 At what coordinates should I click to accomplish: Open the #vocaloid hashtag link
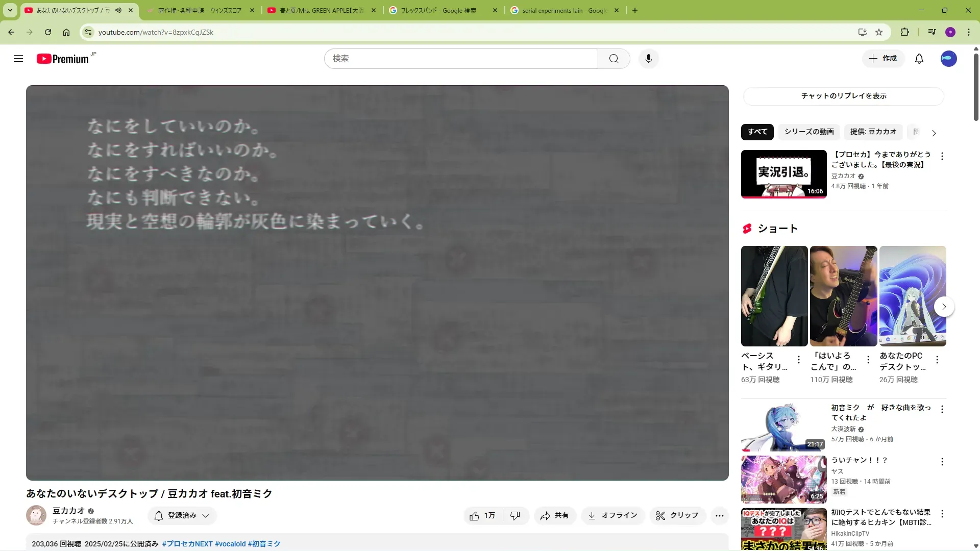(x=230, y=544)
